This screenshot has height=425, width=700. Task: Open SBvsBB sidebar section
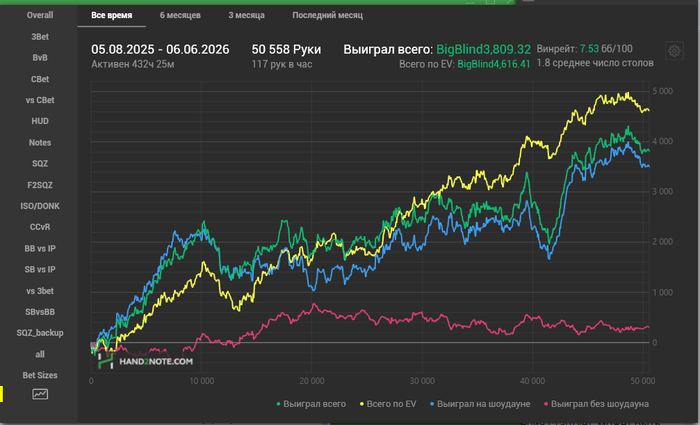click(x=40, y=312)
